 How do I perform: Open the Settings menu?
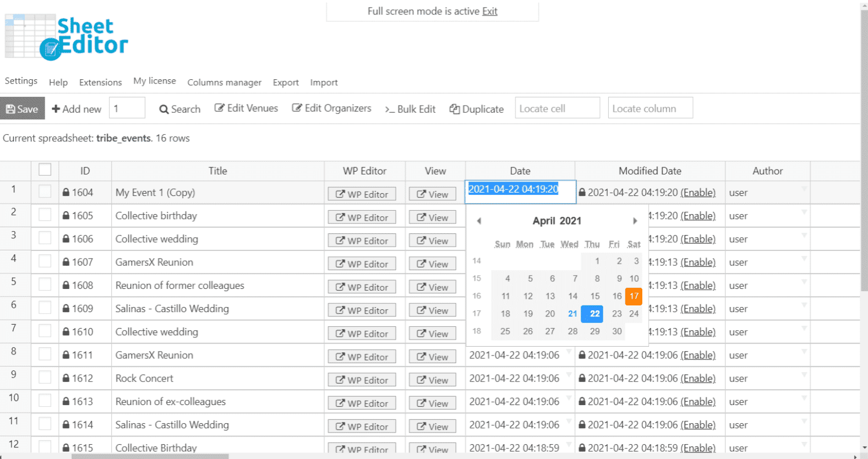coord(21,81)
